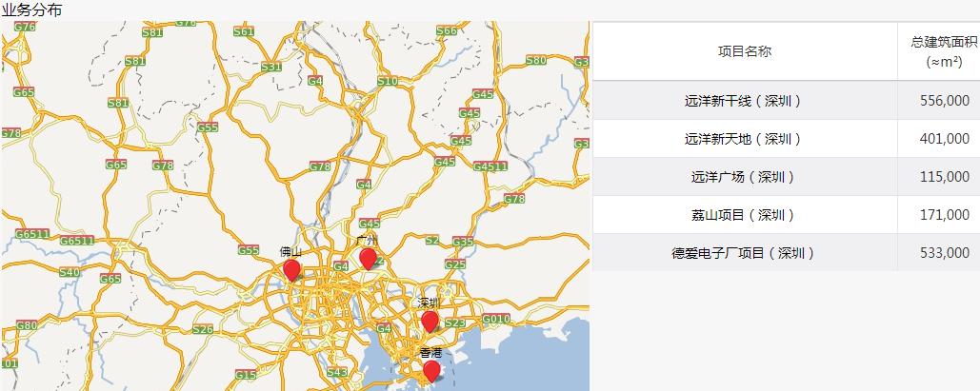Image resolution: width=980 pixels, height=391 pixels.
Task: Click the 556,000 area value cell
Action: pos(944,101)
